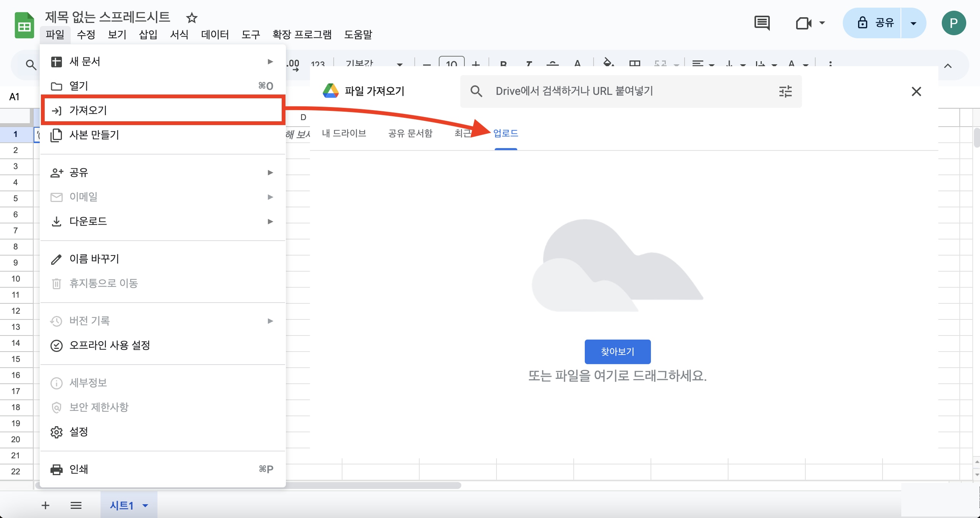Click the printer icon beside 인쇄
Screen dimensions: 980x518
57,469
